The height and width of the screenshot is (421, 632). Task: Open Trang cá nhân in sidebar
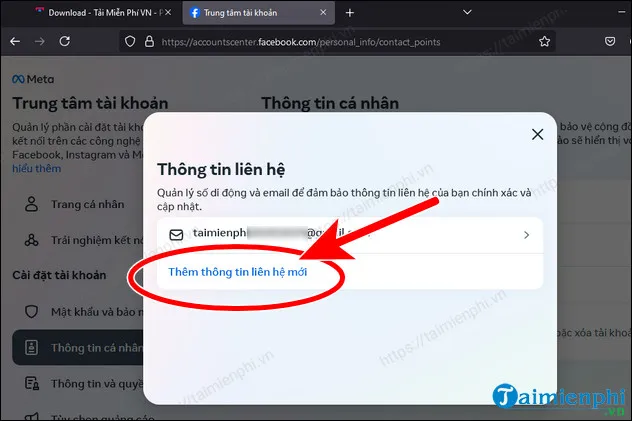click(x=79, y=204)
